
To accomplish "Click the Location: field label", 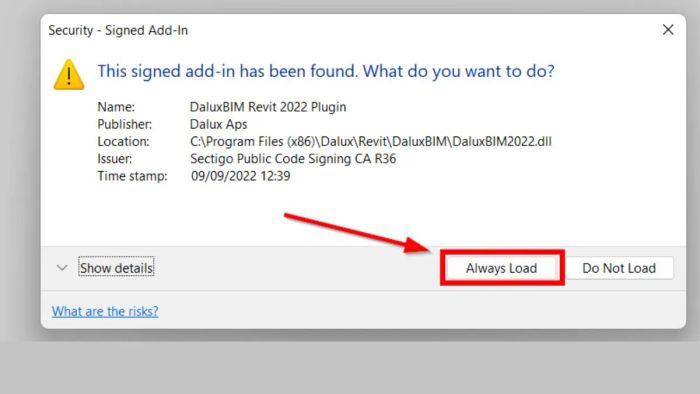I will (123, 141).
